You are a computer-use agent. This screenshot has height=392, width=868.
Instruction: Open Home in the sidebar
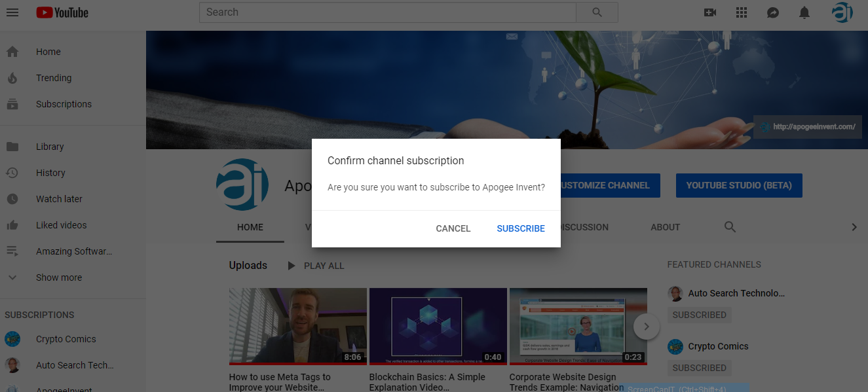pyautogui.click(x=48, y=52)
